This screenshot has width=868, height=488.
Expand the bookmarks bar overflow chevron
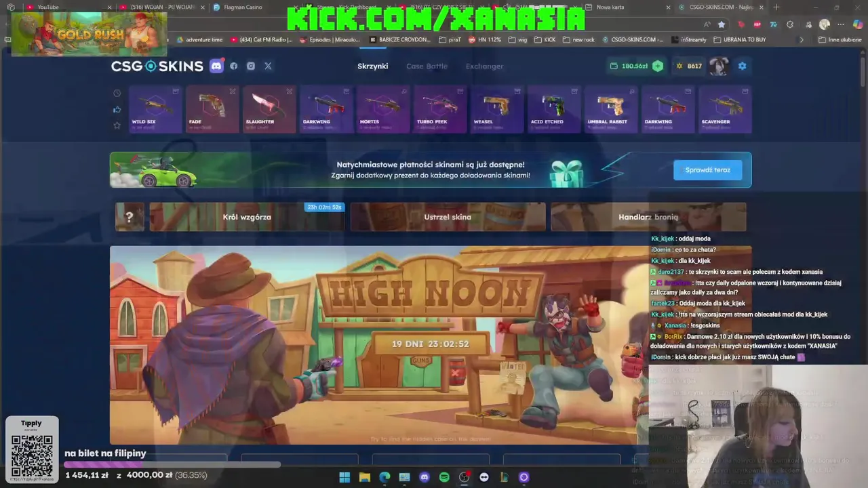[802, 40]
